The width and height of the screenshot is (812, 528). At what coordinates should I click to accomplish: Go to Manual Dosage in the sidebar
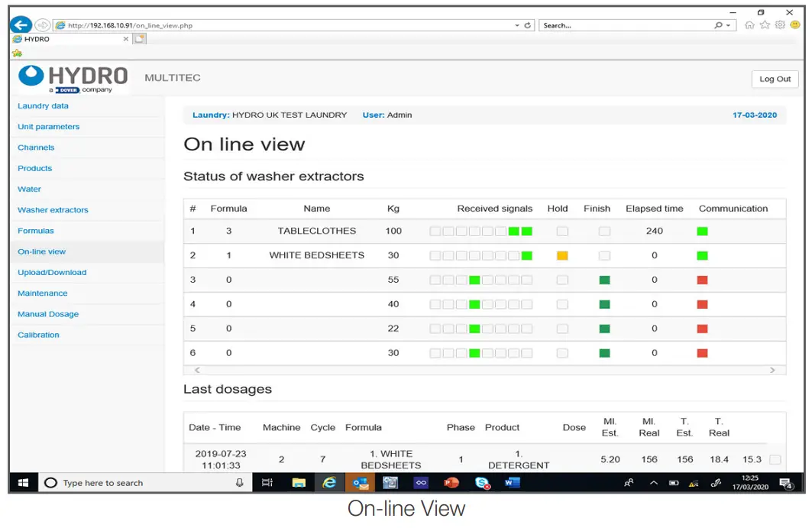tap(48, 314)
